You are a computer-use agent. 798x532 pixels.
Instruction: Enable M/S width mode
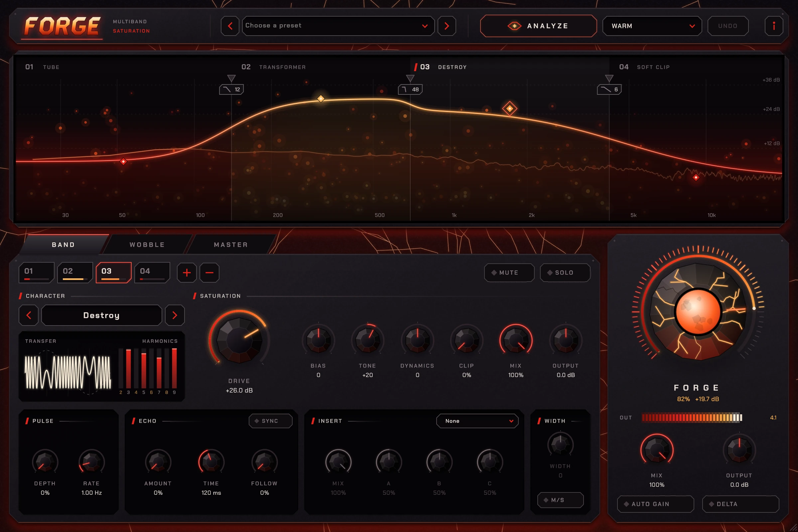[560, 500]
